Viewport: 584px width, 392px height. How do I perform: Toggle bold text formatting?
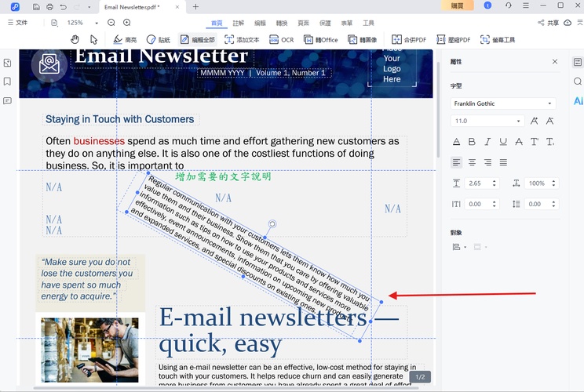pyautogui.click(x=472, y=142)
